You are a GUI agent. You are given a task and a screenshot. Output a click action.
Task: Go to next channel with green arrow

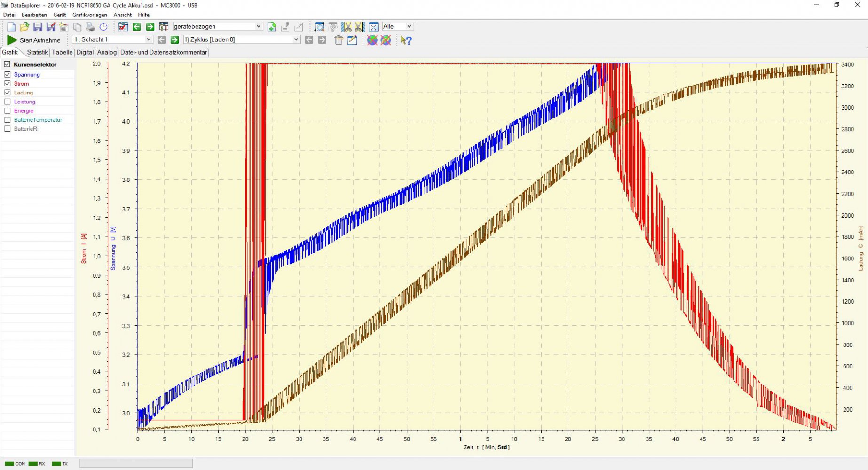coord(174,40)
